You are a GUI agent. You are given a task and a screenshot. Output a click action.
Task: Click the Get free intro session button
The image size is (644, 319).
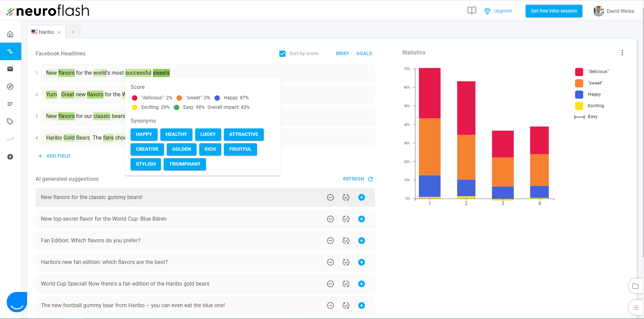point(554,11)
